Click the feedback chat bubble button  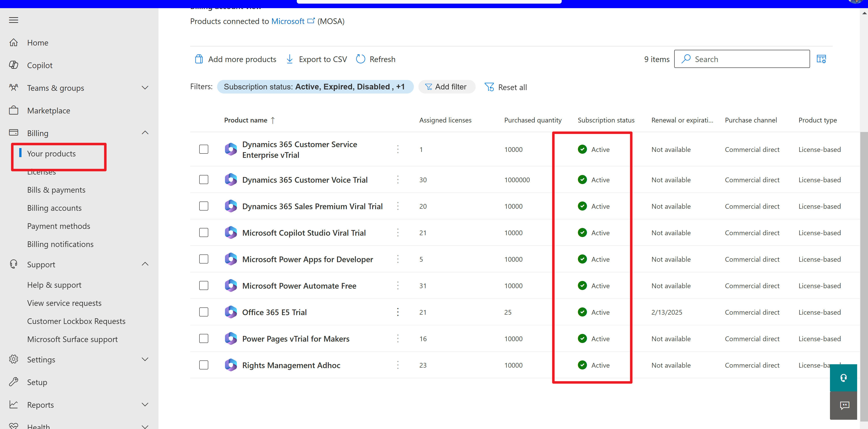coord(843,405)
